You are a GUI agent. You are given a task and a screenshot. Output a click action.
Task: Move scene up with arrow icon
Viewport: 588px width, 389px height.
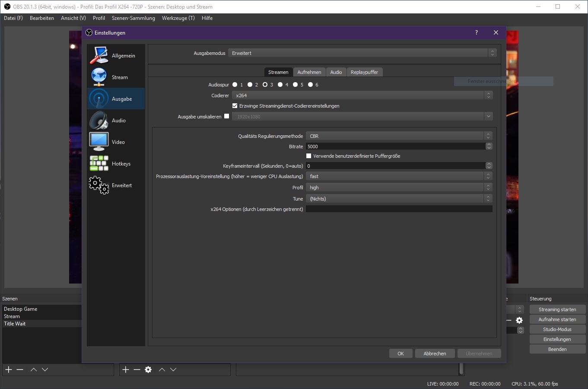34,370
